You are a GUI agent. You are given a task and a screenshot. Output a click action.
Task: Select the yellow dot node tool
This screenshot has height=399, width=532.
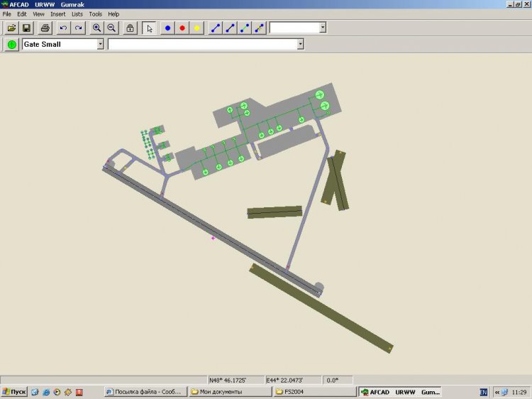point(196,28)
